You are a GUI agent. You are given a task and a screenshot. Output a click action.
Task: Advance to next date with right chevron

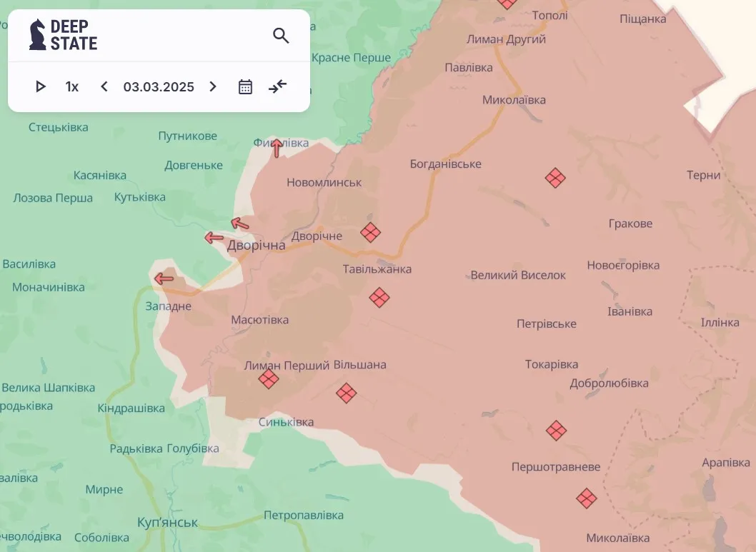[212, 86]
